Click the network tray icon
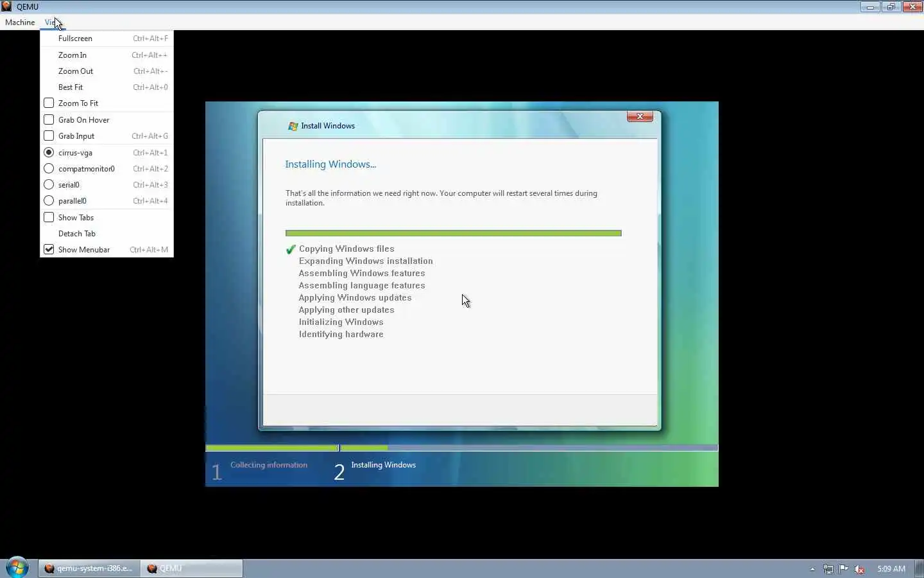The height and width of the screenshot is (578, 924). click(x=828, y=569)
